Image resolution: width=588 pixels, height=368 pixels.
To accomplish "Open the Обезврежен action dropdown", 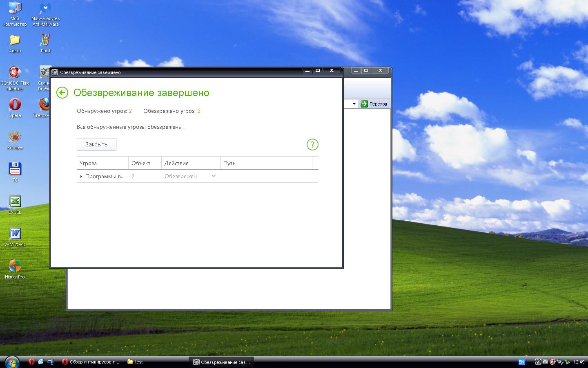I will [x=213, y=176].
